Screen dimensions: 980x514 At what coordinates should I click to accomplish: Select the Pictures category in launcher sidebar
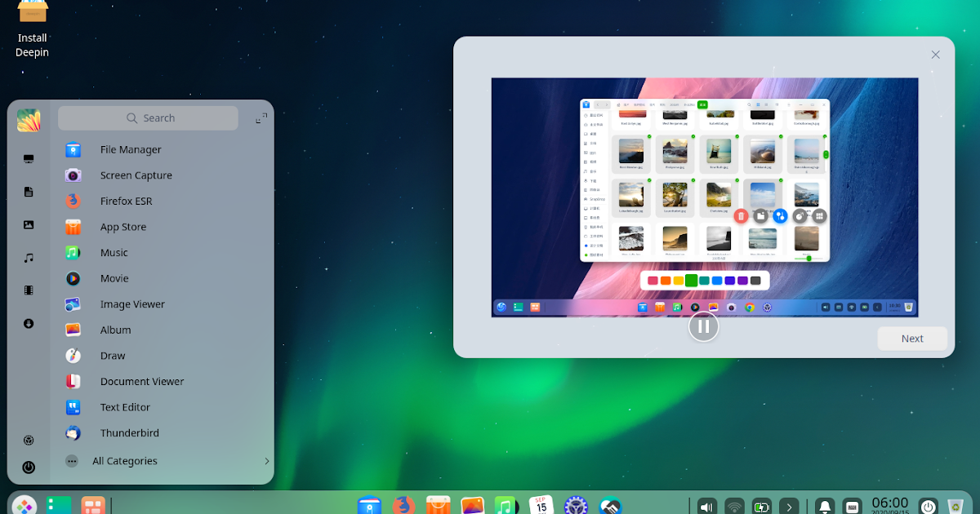click(29, 224)
